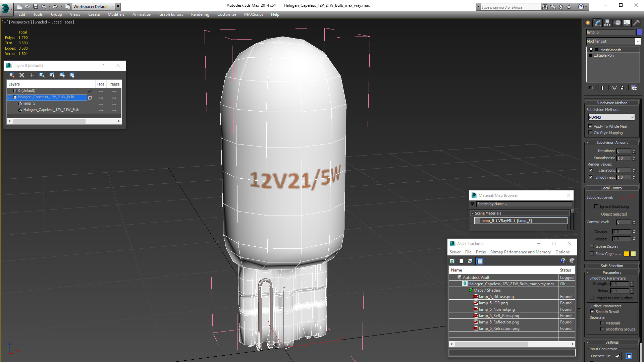Screen dimensions: 644x362
Task: Toggle MeshSmooth modifier lightbulb icon
Action: (x=591, y=50)
